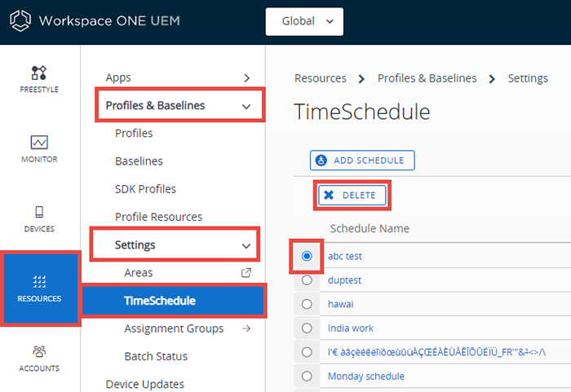Open the Apps menu item
Image resolution: width=571 pixels, height=392 pixels.
(x=118, y=78)
